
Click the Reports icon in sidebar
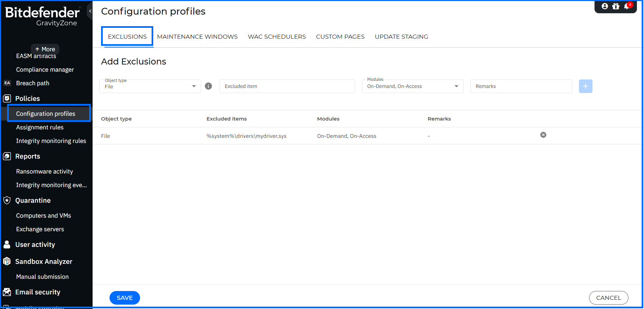tap(7, 156)
